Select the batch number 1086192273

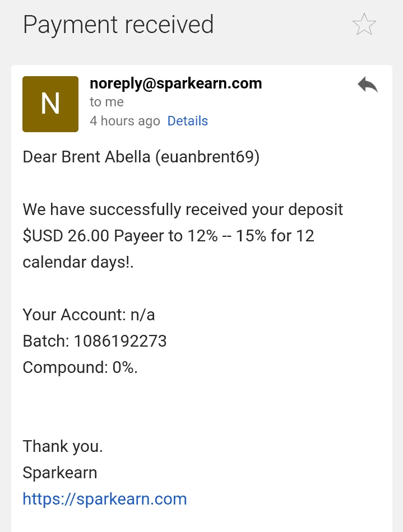[x=120, y=341]
